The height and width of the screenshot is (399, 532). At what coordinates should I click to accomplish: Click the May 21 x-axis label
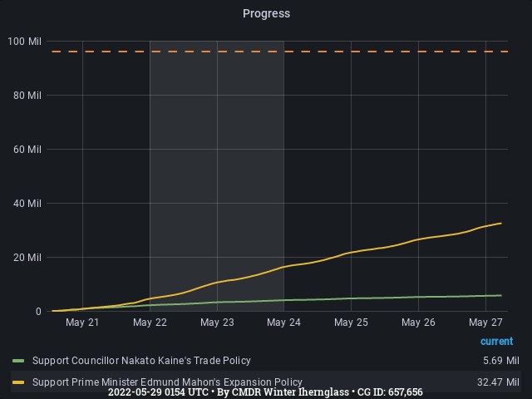[x=82, y=323]
